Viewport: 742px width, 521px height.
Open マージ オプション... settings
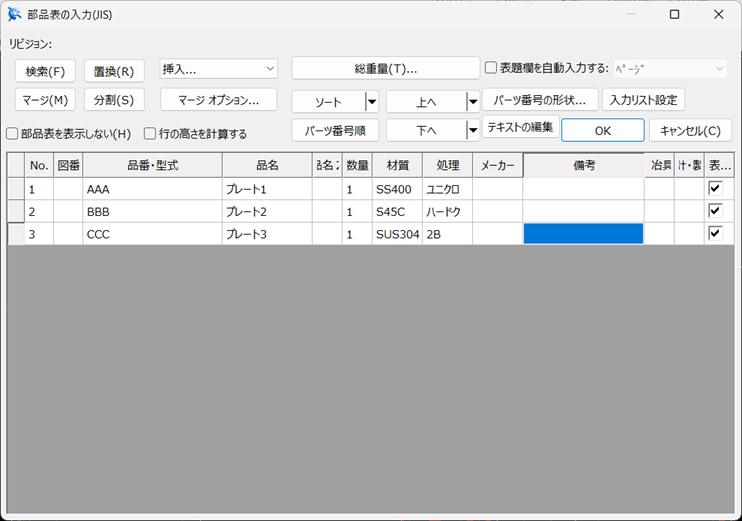pos(219,100)
